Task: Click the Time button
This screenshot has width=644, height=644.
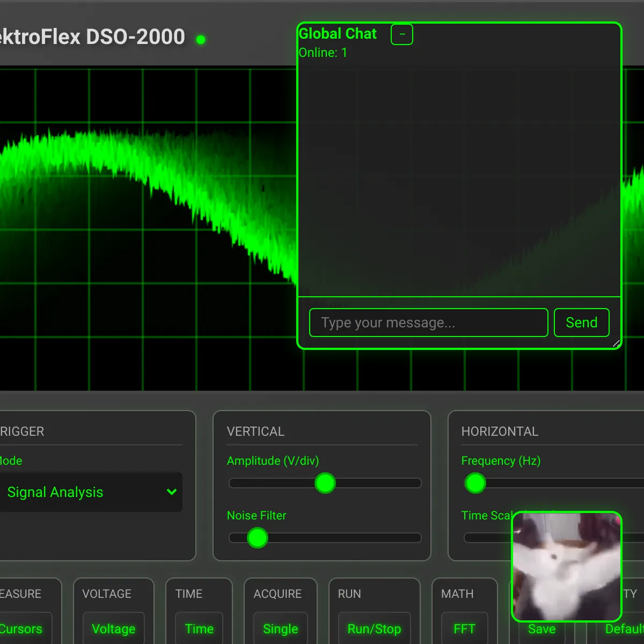Action: tap(199, 628)
